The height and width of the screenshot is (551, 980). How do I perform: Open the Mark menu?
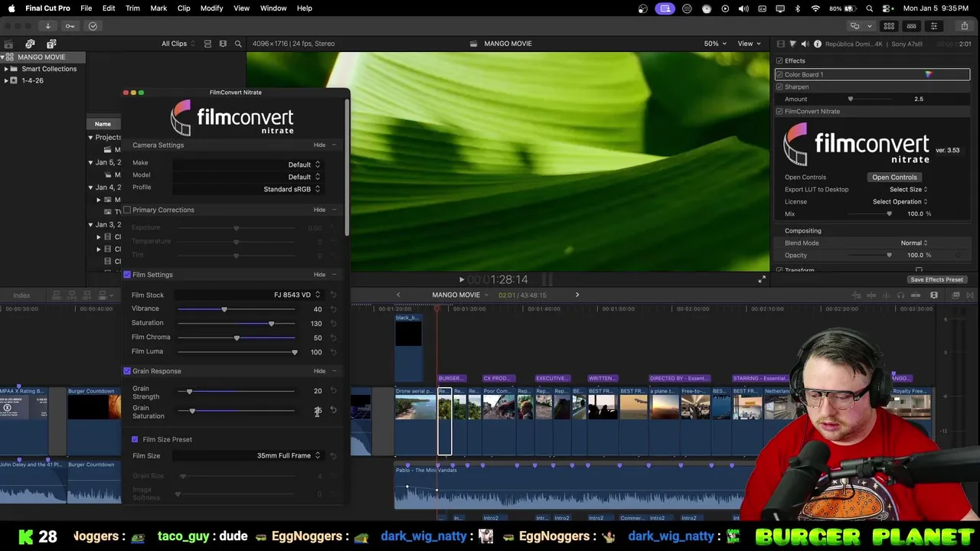point(158,8)
